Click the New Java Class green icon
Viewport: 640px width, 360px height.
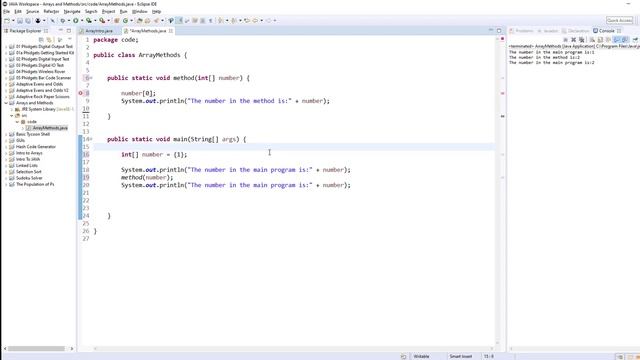coord(125,20)
